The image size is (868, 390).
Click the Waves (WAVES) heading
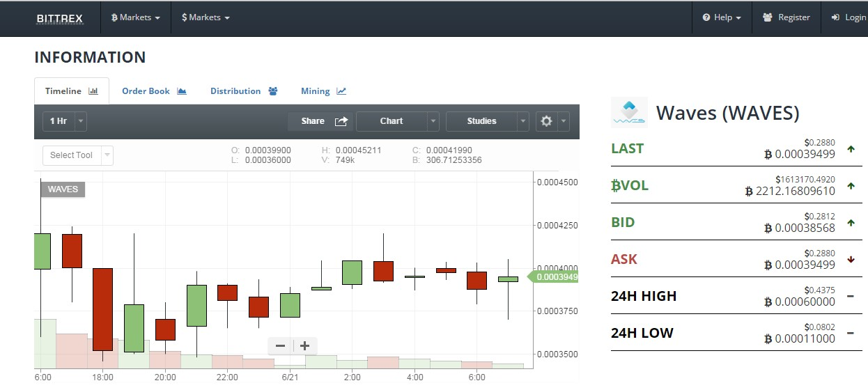(728, 113)
